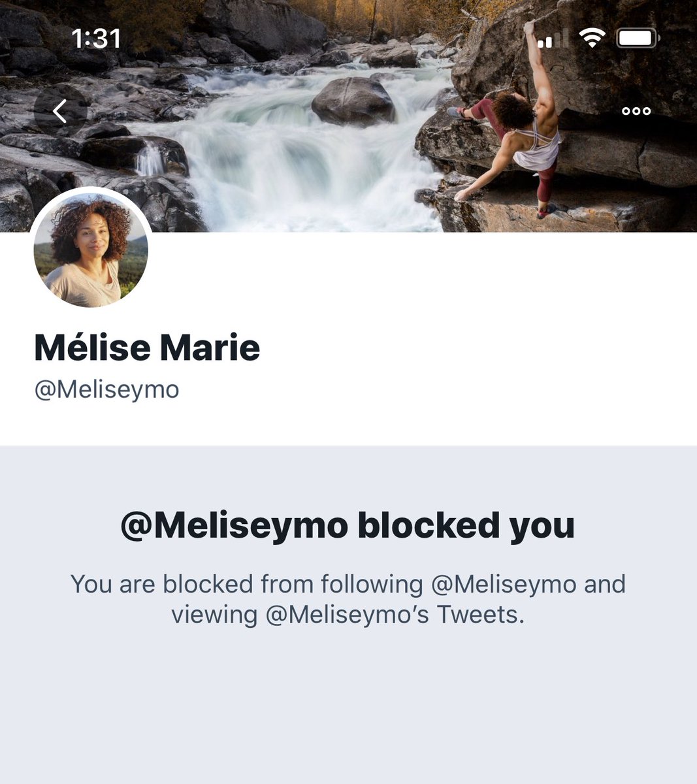Tap '@Meliseymo's' mention after 'viewing'

pyautogui.click(x=348, y=614)
